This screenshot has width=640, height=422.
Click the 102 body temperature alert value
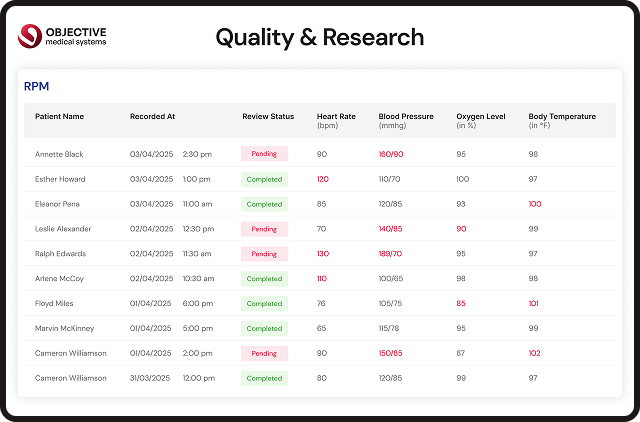click(534, 353)
